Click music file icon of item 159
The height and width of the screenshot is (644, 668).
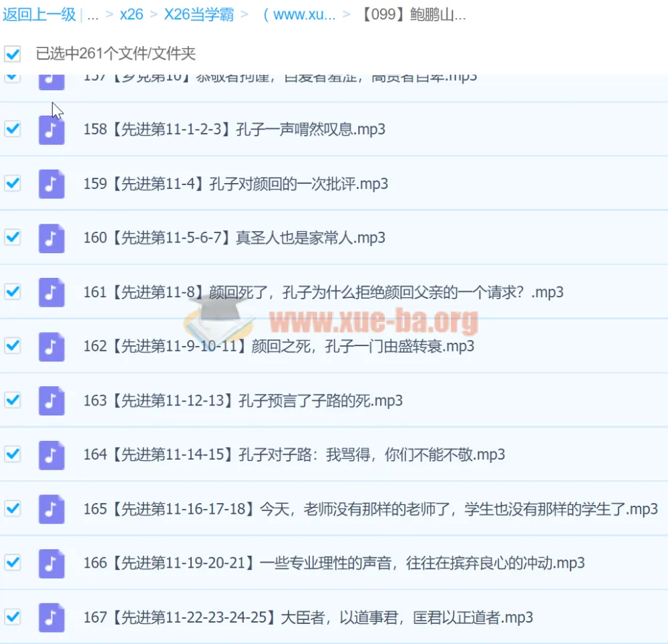click(x=51, y=184)
